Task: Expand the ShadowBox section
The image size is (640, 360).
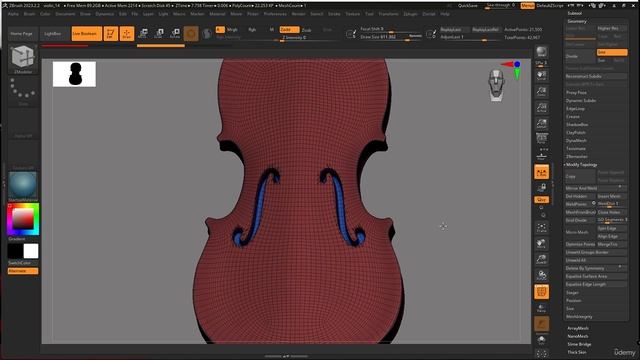Action: pos(577,124)
